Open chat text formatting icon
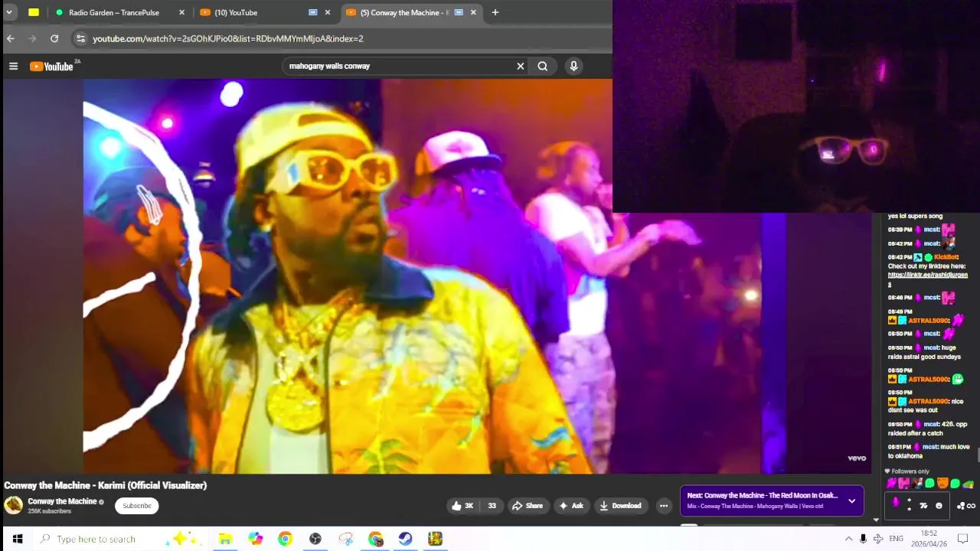The width and height of the screenshot is (980, 551). (923, 506)
